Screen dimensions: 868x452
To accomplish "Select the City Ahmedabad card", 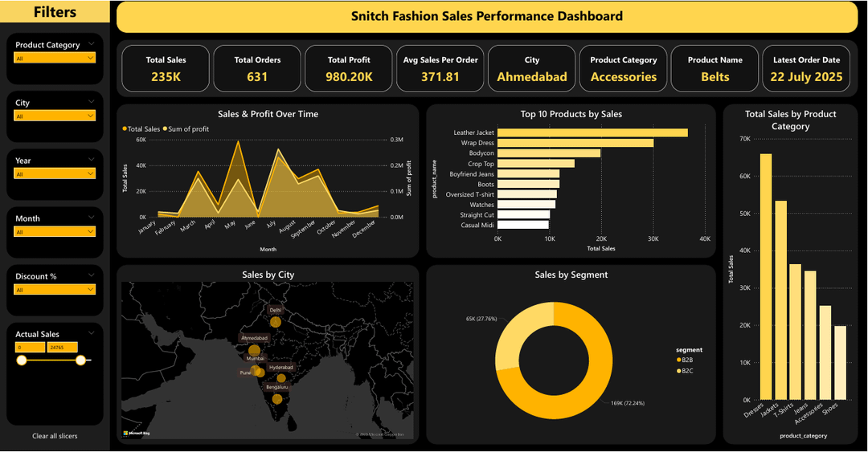I will (x=532, y=68).
